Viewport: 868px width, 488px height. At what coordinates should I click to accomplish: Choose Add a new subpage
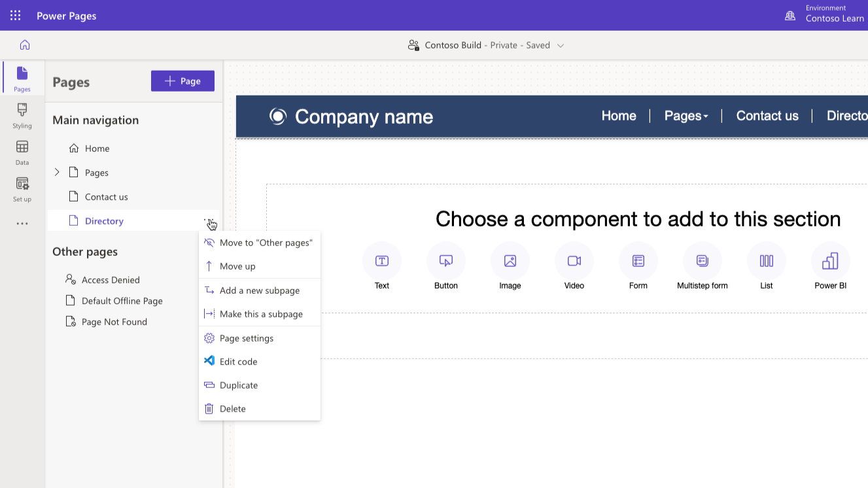260,290
